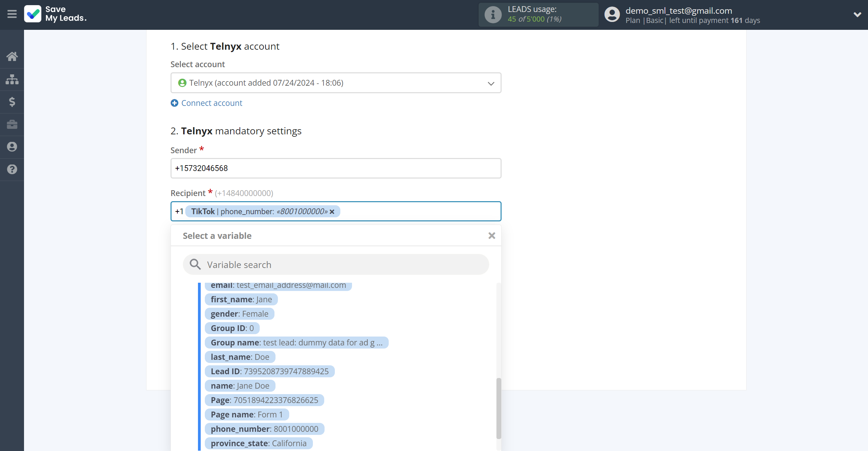Select variable Group name: test lead
868x451 pixels.
pos(296,343)
